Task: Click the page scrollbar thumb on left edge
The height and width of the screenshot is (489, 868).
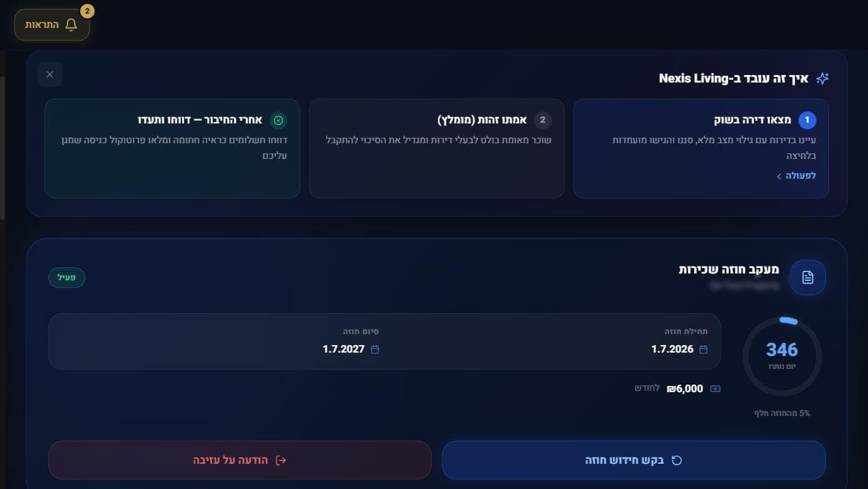Action: pos(3,147)
